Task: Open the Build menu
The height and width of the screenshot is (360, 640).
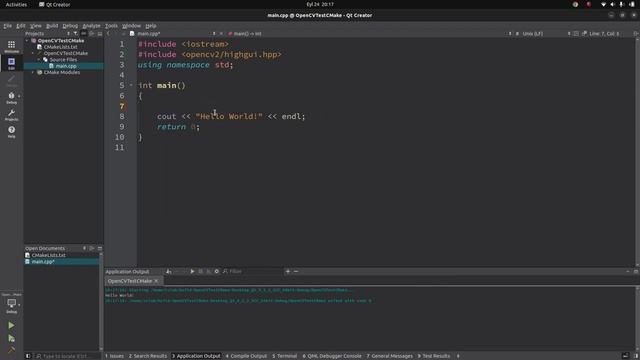Action: tap(52, 26)
